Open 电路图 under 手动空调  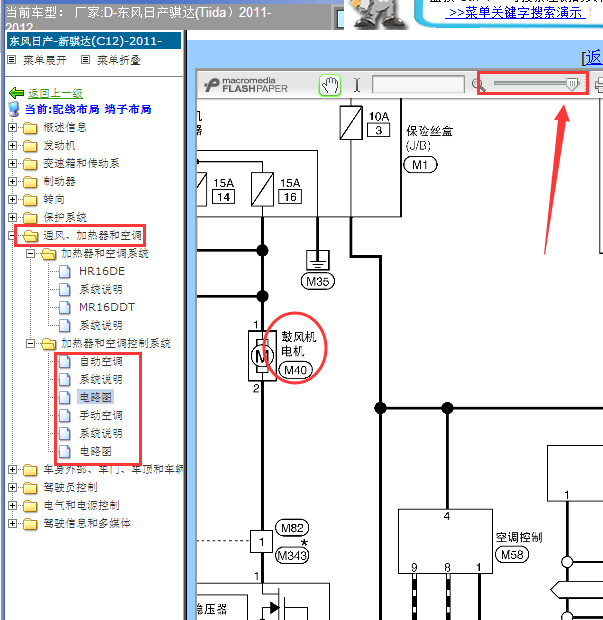tap(95, 452)
